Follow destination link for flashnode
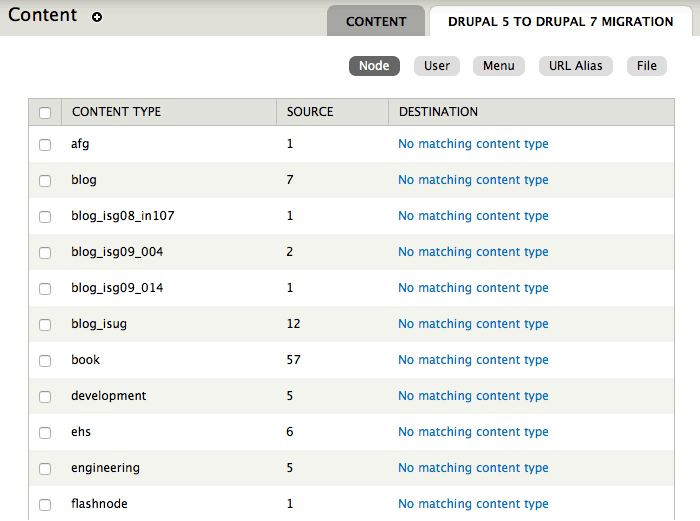Image resolution: width=700 pixels, height=521 pixels. (473, 504)
